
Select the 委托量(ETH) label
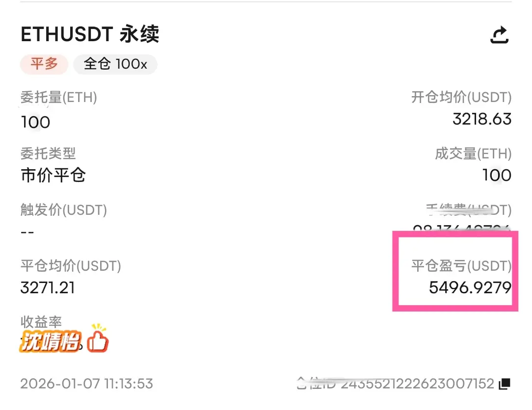tap(59, 97)
